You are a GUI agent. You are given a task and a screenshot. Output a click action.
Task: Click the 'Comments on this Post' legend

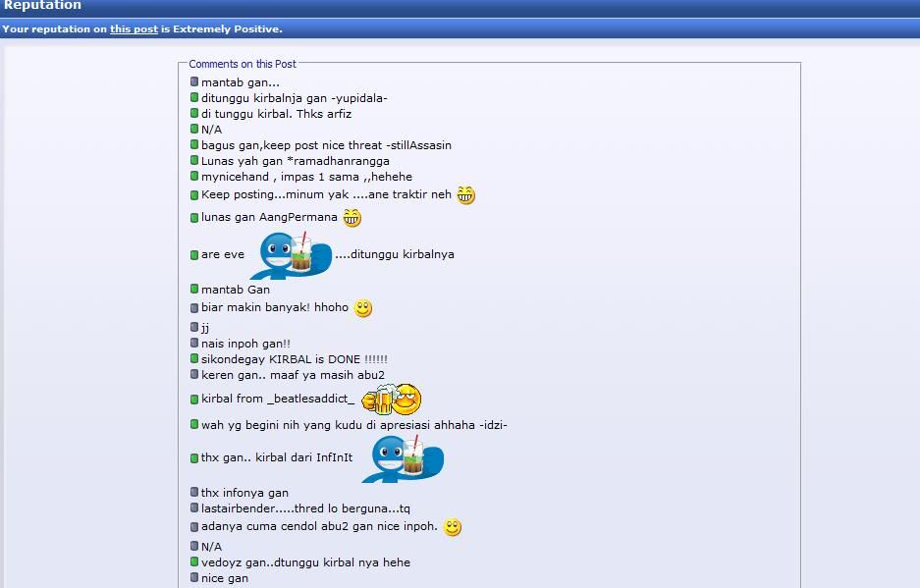[x=243, y=64]
